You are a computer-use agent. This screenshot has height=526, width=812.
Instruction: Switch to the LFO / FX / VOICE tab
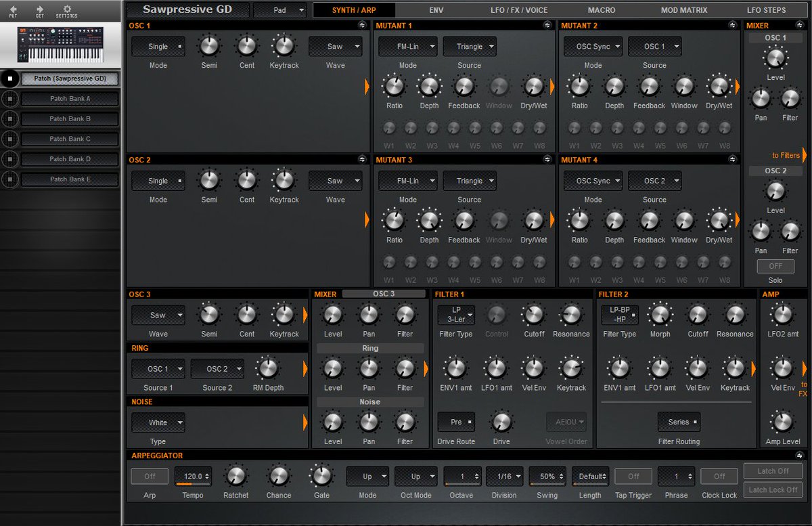tap(519, 10)
